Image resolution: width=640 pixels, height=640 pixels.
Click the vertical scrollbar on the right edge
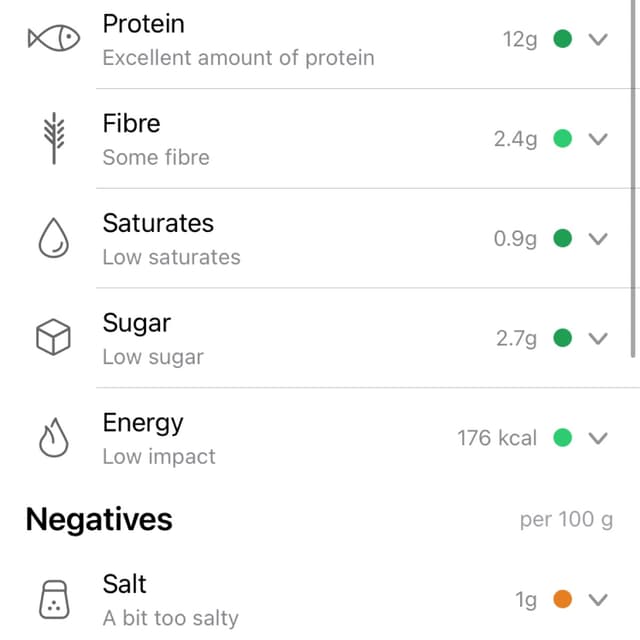(633, 179)
